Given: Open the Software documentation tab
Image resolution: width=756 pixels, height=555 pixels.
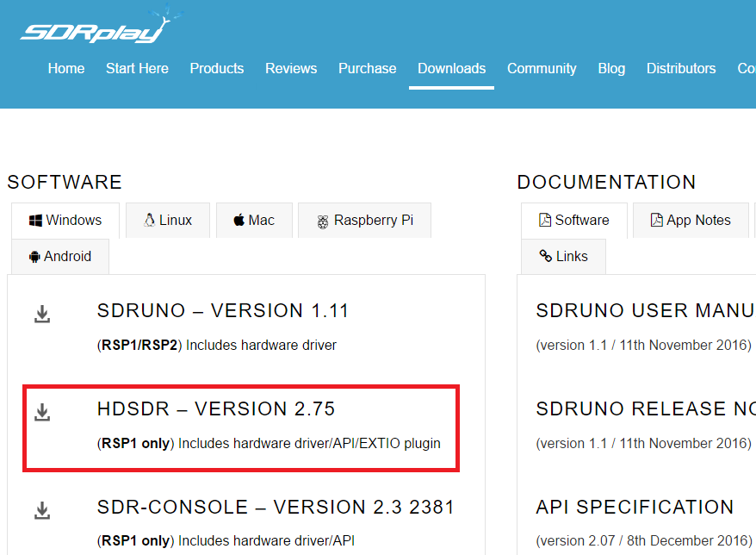Looking at the screenshot, I should (x=573, y=221).
